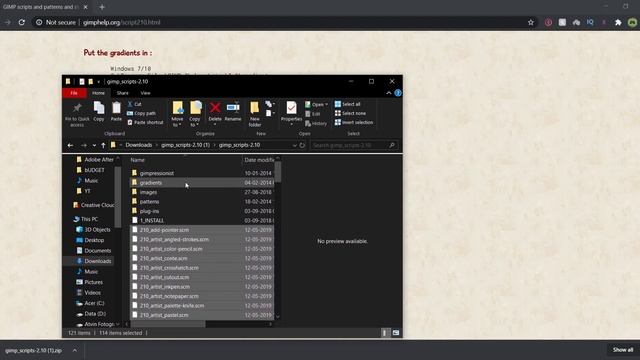Click Copy path in Clipboard group
Viewport: 640px width, 360px height.
pyautogui.click(x=141, y=113)
